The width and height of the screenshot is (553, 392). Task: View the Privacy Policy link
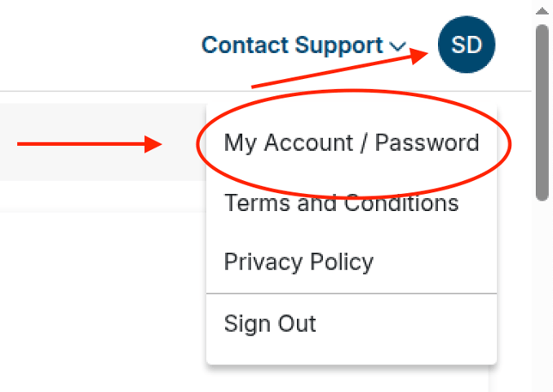pos(298,262)
